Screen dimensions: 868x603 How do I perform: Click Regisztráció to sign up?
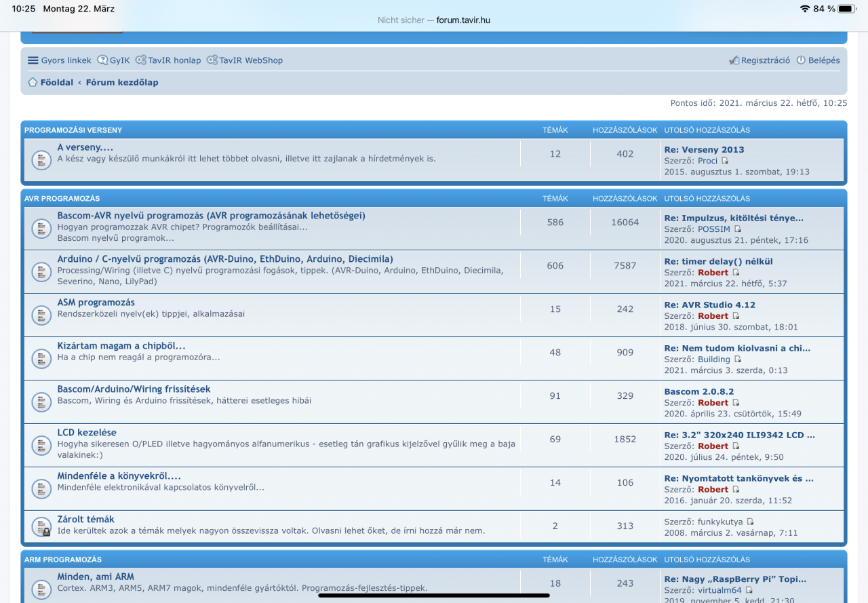point(759,60)
